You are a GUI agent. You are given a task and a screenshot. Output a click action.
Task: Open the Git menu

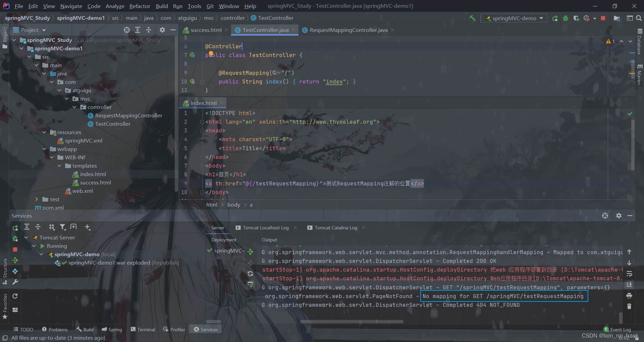(210, 6)
